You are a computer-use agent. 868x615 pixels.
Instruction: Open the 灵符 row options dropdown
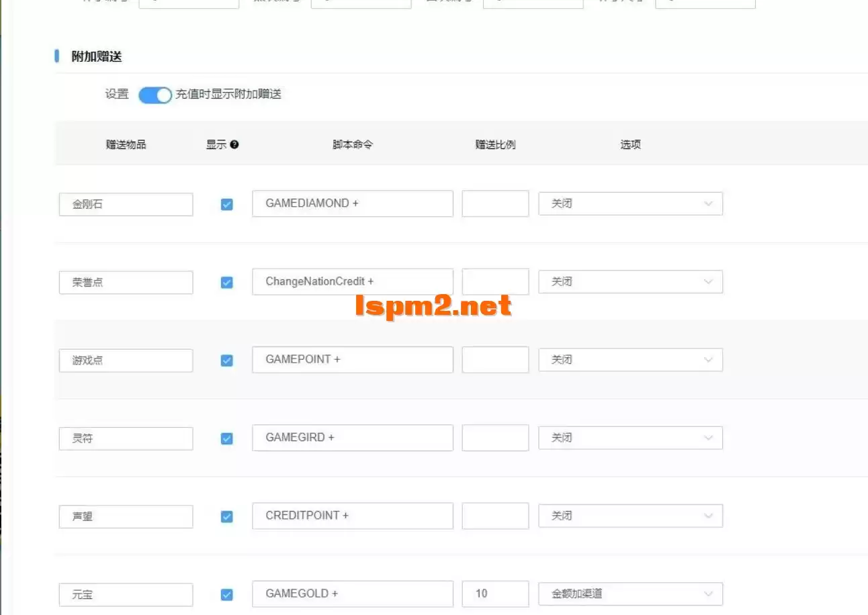tap(630, 438)
